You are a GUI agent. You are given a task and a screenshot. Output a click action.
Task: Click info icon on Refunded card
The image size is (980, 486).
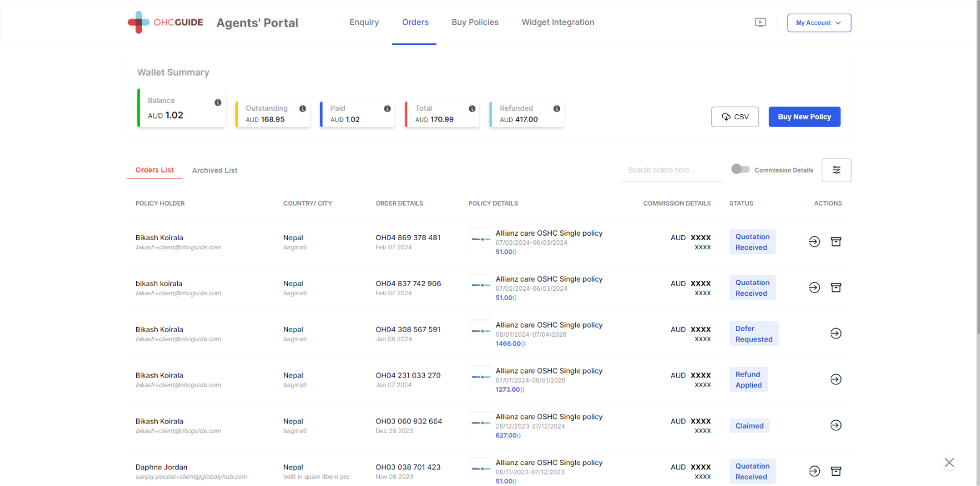556,108
